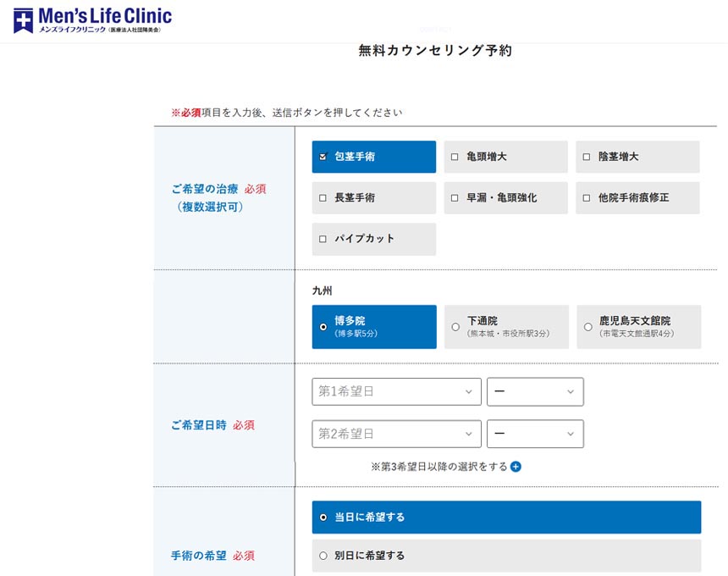
Task: Expand the 第2希望日 date dropdown
Action: 396,434
